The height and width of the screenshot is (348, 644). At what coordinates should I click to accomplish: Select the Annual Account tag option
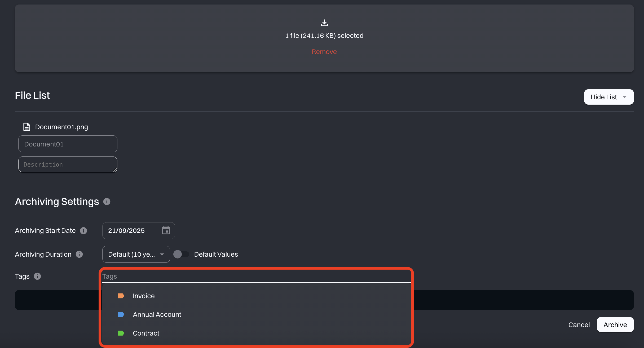[157, 314]
